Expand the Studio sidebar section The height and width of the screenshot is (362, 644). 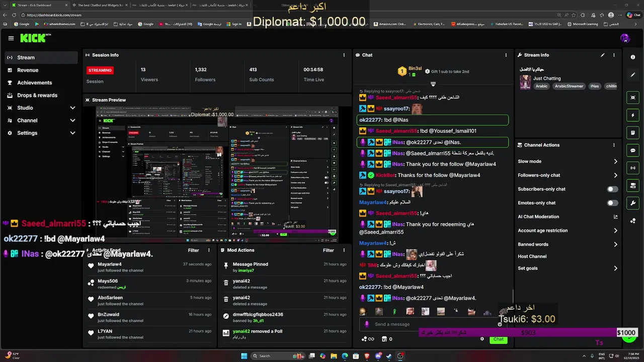(x=72, y=108)
